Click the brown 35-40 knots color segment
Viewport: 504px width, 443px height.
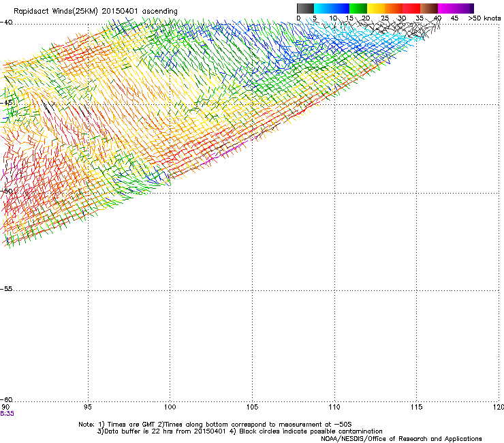point(429,8)
